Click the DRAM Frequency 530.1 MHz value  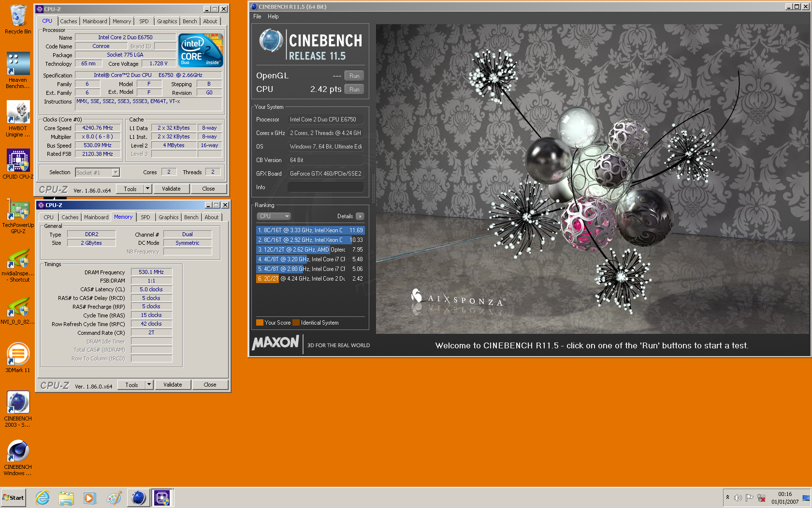[151, 272]
